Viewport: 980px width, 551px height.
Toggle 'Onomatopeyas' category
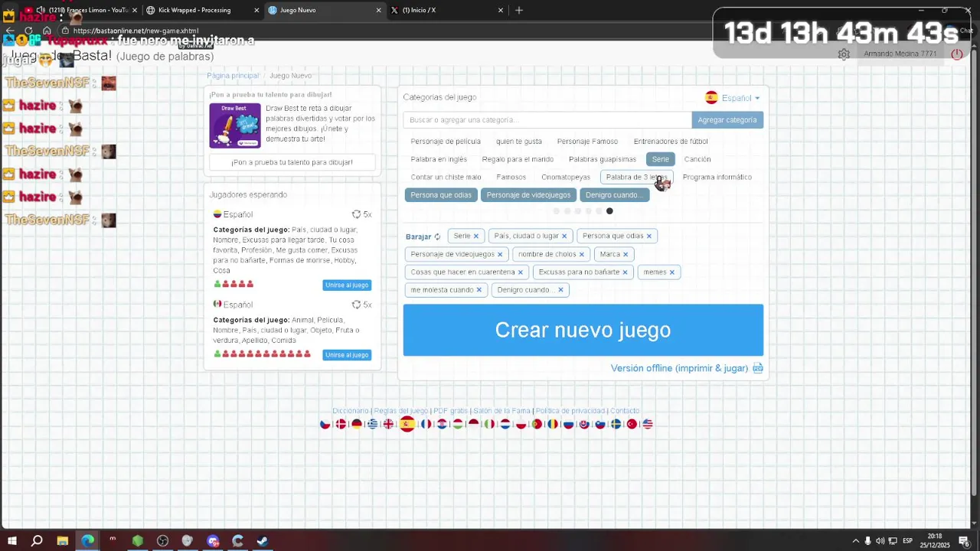pyautogui.click(x=566, y=178)
